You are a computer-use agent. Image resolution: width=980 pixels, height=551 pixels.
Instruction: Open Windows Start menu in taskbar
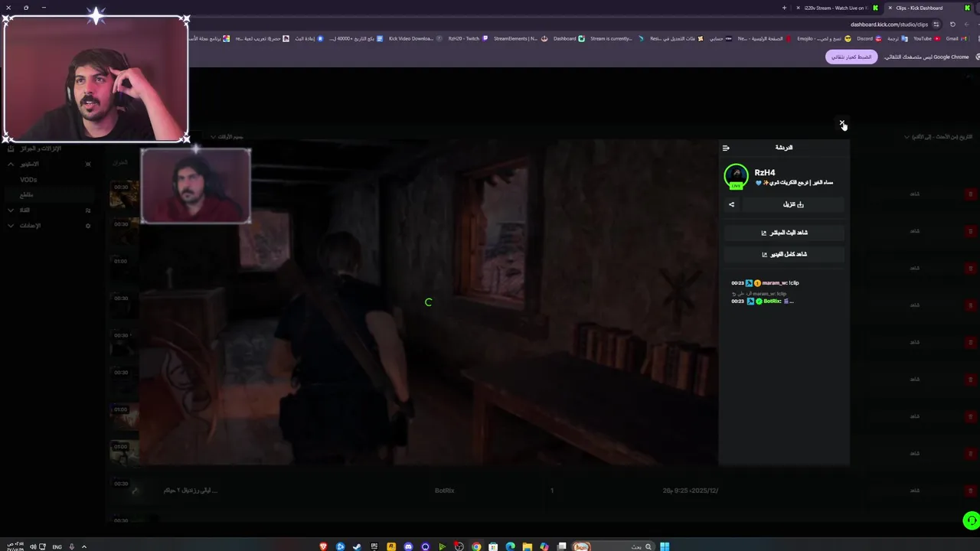coord(665,546)
